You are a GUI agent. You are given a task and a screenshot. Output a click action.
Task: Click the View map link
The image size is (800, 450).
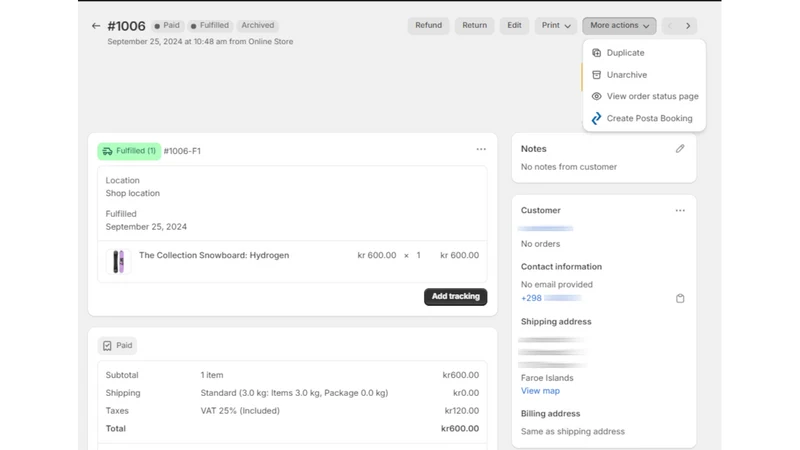pos(540,391)
